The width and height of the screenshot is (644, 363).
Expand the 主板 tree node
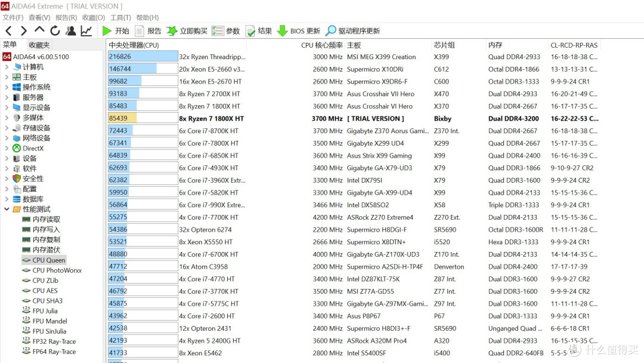click(x=7, y=77)
